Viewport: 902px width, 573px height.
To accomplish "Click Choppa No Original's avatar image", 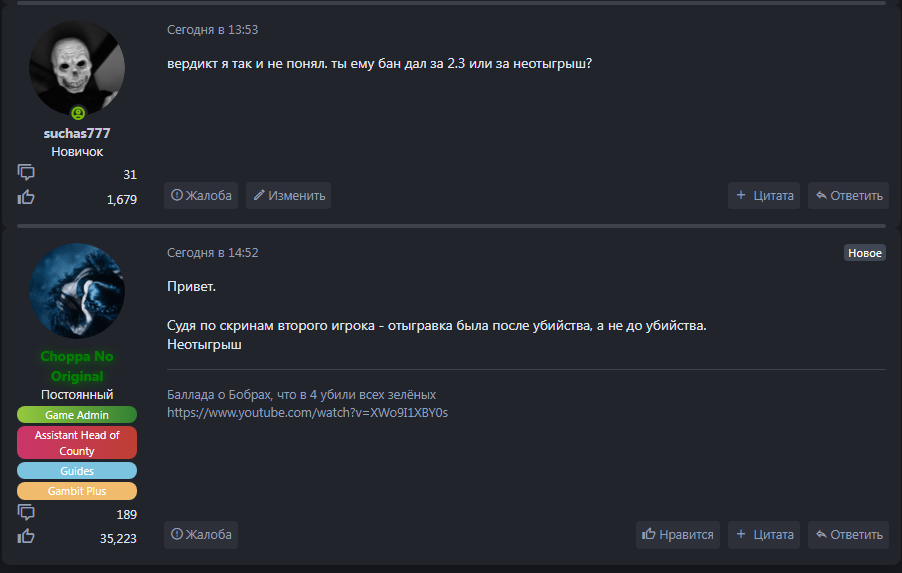I will point(77,290).
